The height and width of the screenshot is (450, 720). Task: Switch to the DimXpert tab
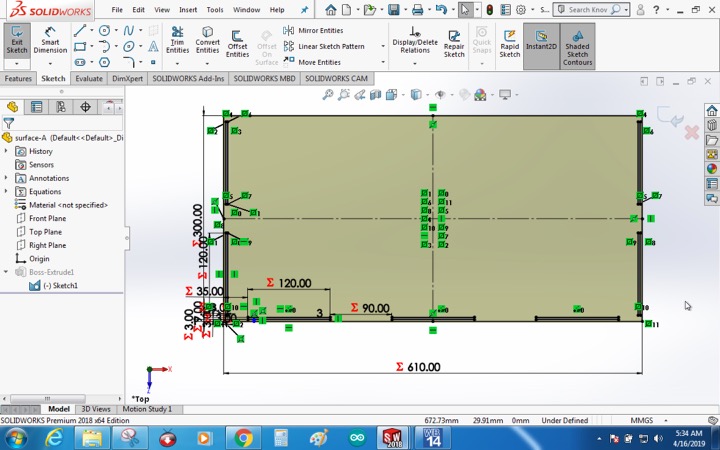coord(127,79)
